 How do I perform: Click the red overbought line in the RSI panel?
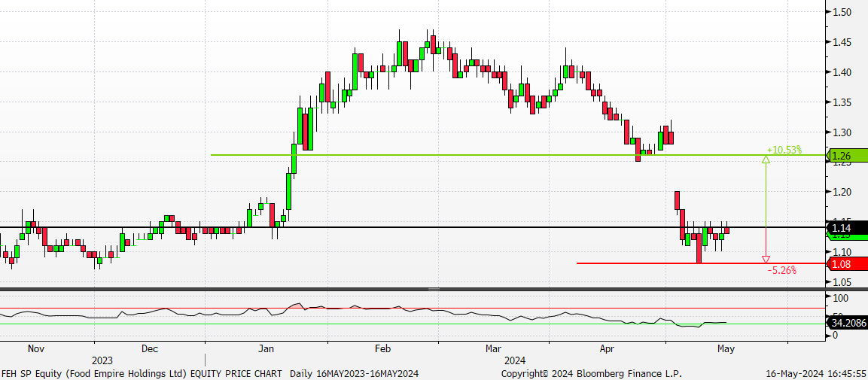[413, 308]
